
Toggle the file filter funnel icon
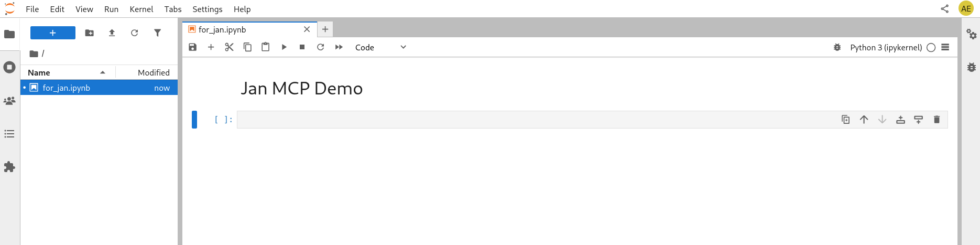[x=157, y=33]
